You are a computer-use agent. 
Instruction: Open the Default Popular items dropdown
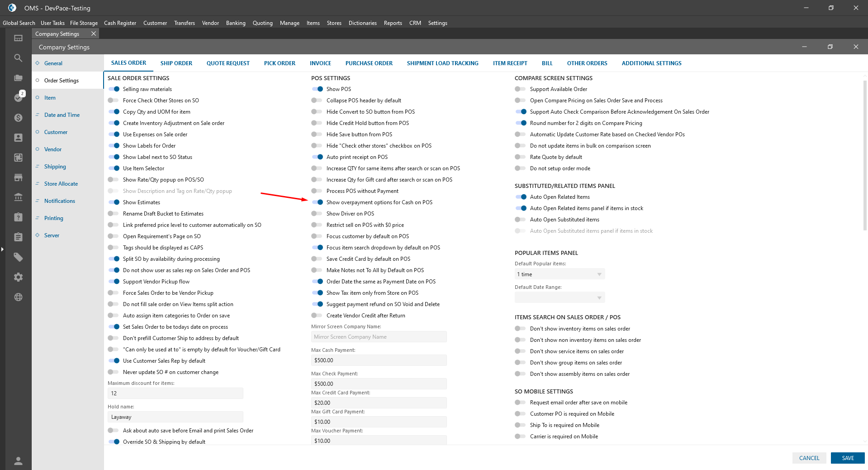click(560, 274)
